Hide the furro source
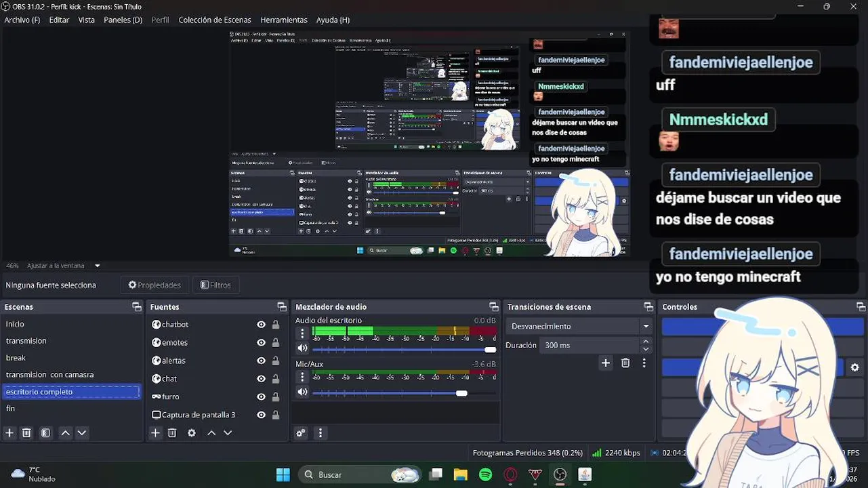 click(261, 396)
